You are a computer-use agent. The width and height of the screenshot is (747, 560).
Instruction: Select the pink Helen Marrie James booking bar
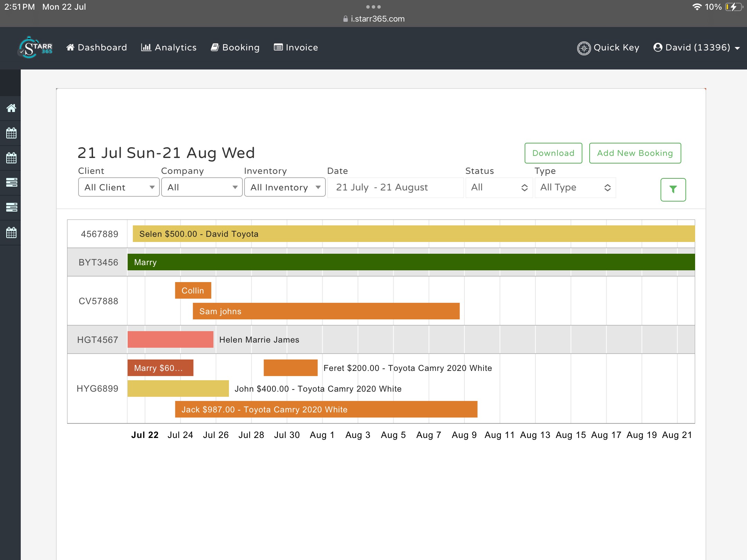click(x=170, y=340)
